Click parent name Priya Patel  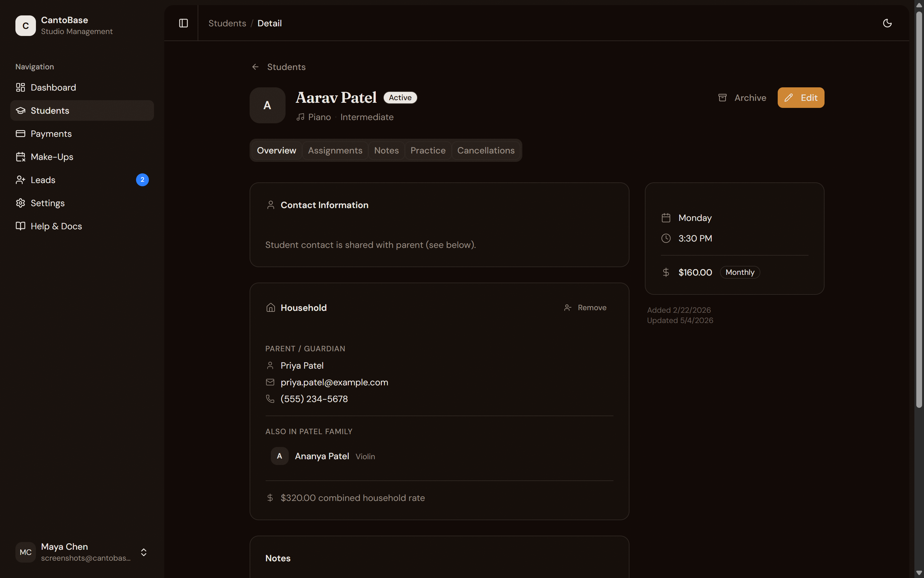302,365
